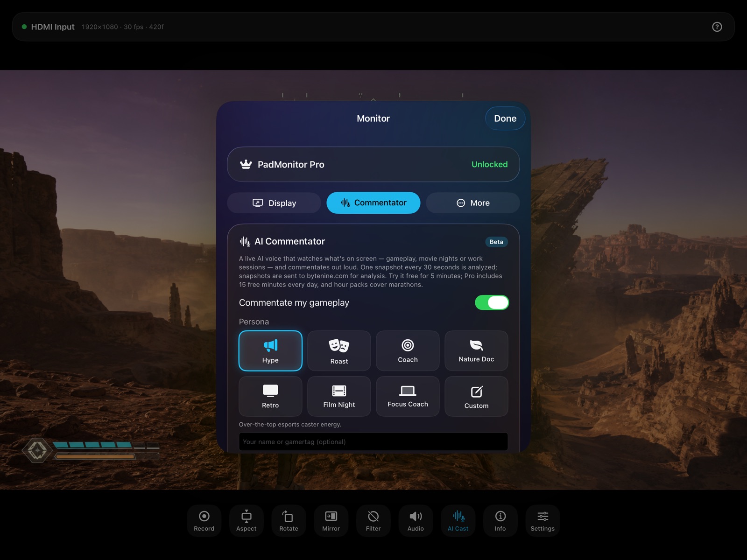This screenshot has width=747, height=560.
Task: Select the AI Cast toolbar item
Action: 458,520
